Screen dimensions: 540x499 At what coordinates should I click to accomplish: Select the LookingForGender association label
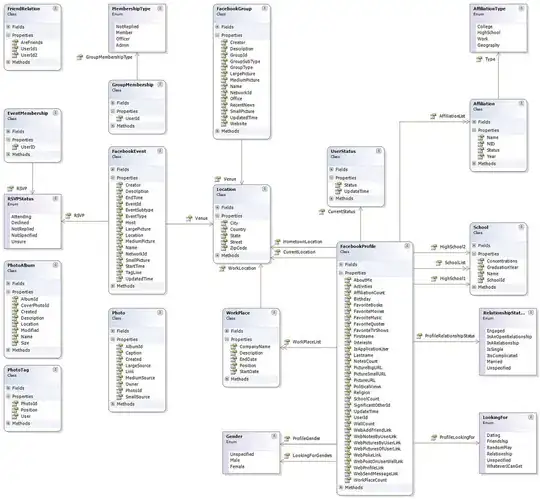click(x=312, y=456)
